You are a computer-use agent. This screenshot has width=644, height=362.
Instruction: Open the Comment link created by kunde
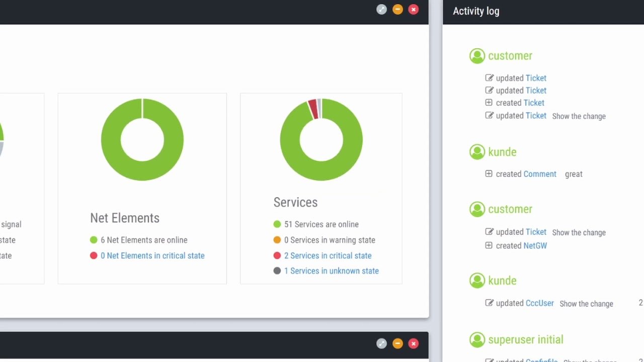tap(540, 174)
